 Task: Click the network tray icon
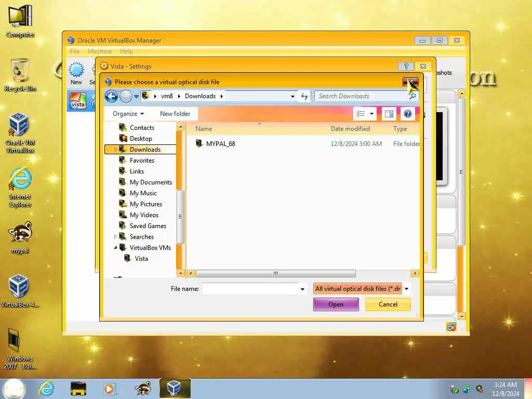coord(467,389)
